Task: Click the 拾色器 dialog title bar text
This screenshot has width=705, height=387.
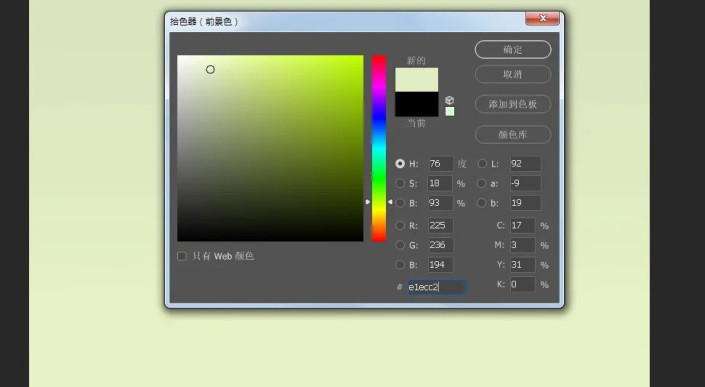Action: (204, 22)
